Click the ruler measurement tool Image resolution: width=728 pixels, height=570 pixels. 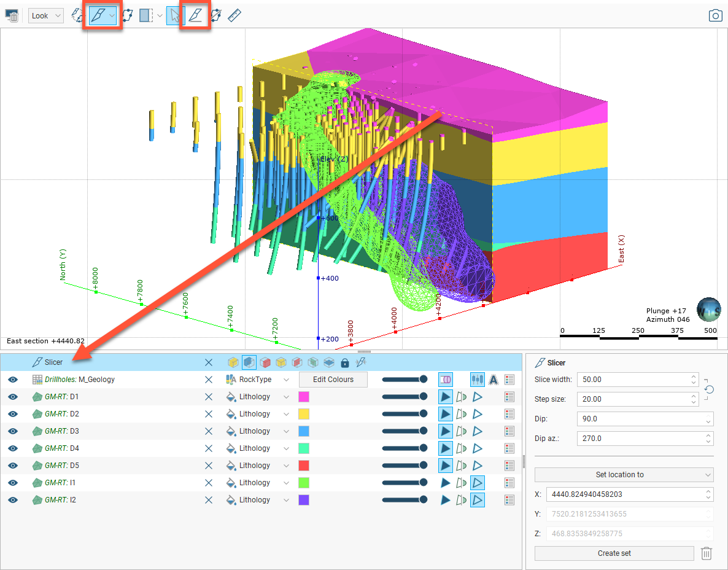click(234, 16)
